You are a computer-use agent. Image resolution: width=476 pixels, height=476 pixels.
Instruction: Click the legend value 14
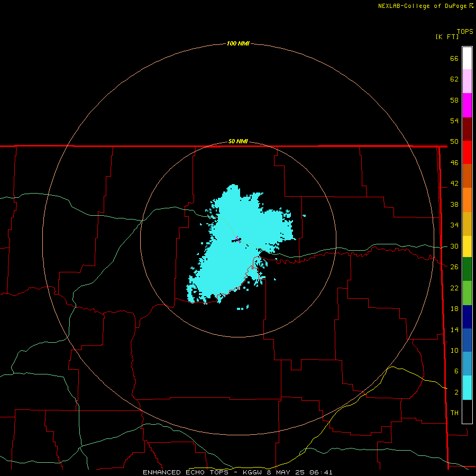[454, 329]
